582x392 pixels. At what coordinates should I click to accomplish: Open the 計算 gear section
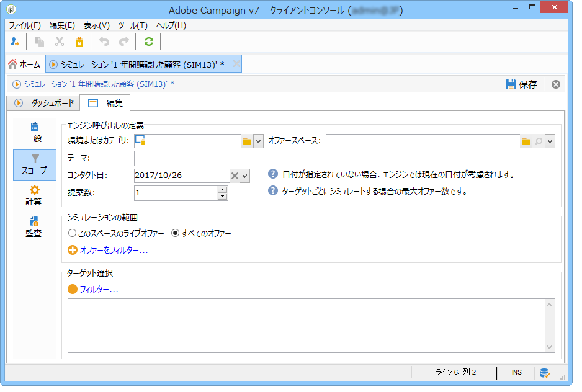click(x=34, y=195)
